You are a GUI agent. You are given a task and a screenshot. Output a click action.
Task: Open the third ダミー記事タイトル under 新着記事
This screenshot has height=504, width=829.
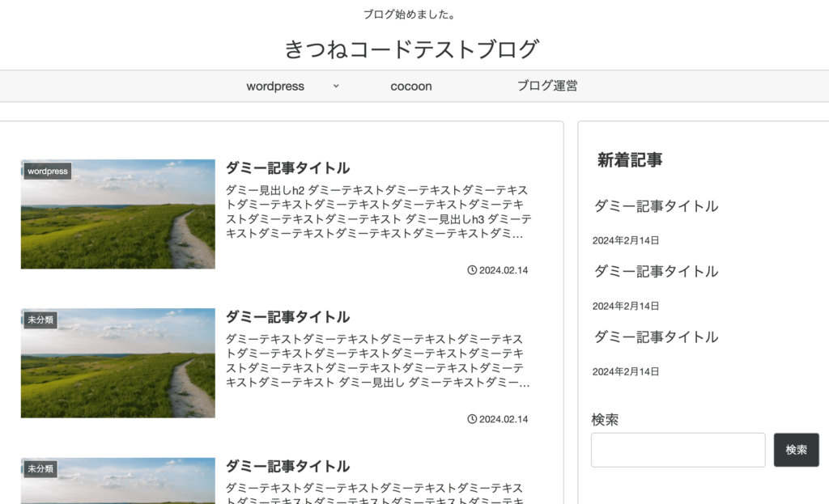pos(656,337)
